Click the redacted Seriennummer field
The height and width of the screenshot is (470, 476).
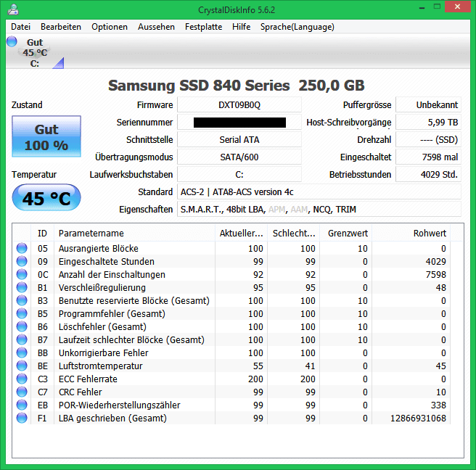click(239, 123)
